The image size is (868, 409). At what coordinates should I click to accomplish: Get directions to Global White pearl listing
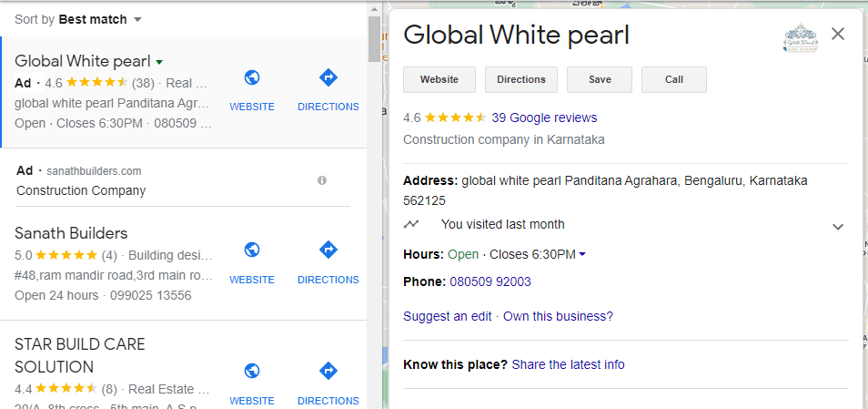click(328, 77)
